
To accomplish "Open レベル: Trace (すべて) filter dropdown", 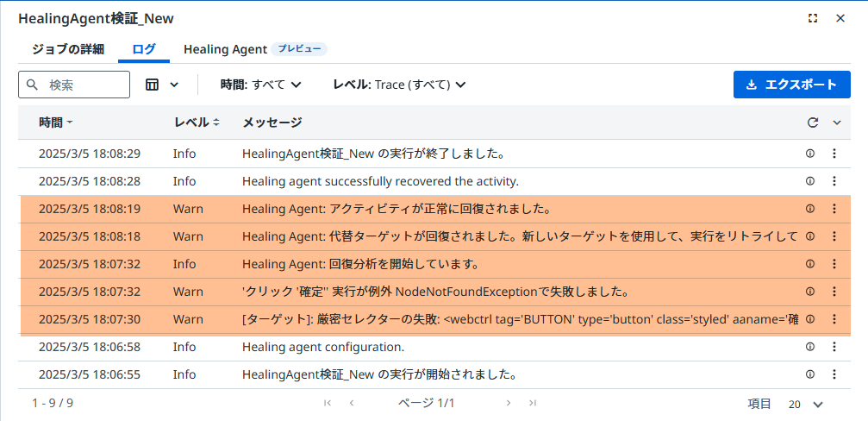I will click(400, 85).
